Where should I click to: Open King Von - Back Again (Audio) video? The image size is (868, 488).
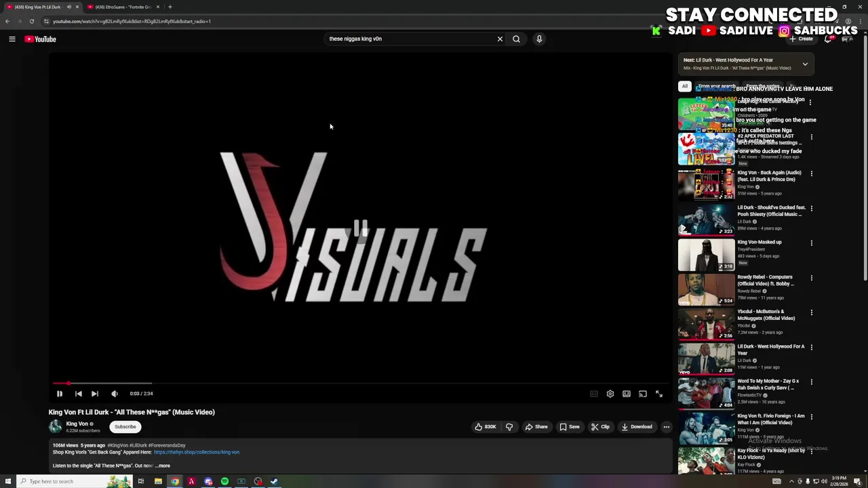(769, 176)
